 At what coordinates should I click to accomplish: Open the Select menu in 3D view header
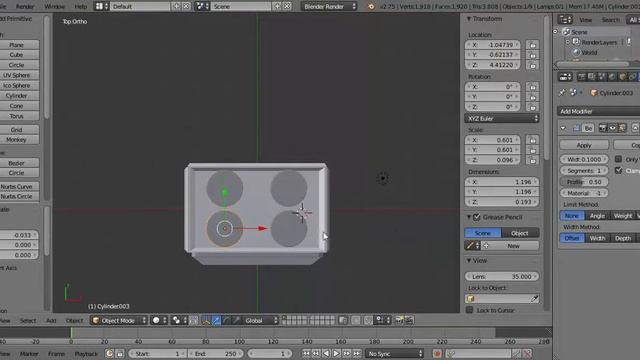coord(28,320)
